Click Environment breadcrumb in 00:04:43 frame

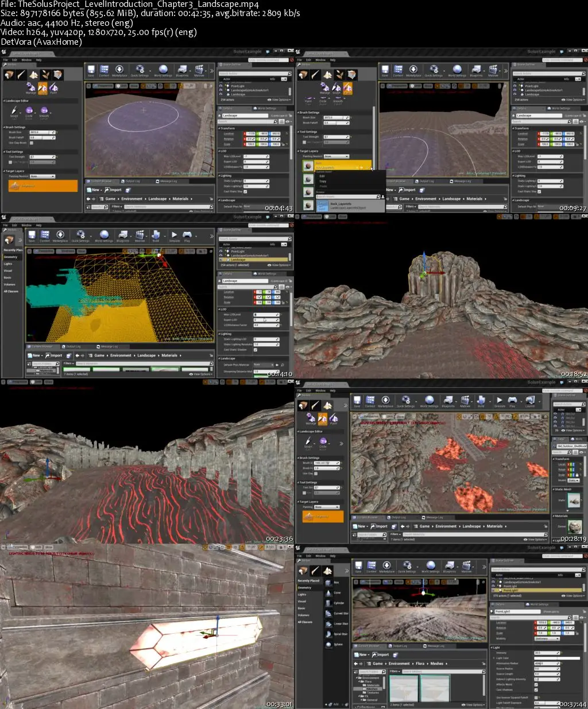click(x=131, y=199)
